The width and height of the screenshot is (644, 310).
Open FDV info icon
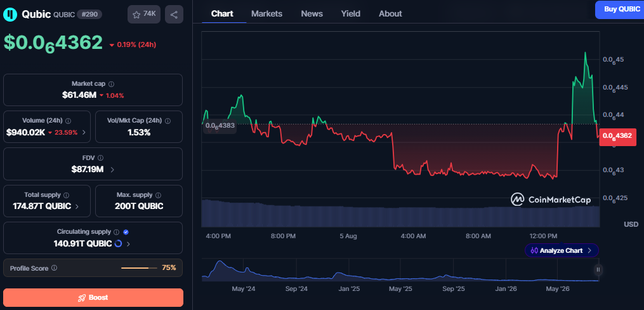point(101,158)
